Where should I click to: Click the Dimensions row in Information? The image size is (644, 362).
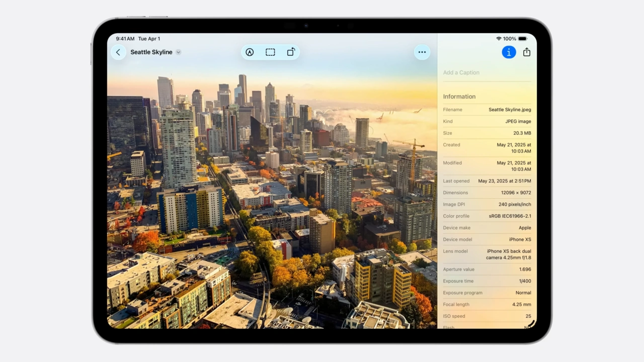pyautogui.click(x=487, y=193)
